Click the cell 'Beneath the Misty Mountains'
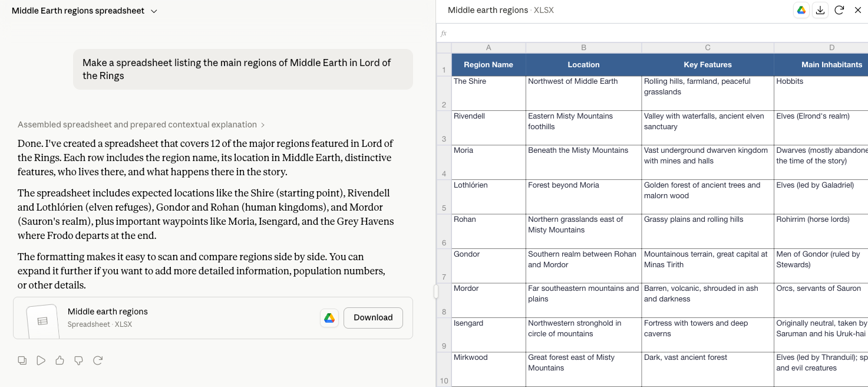 [583, 162]
